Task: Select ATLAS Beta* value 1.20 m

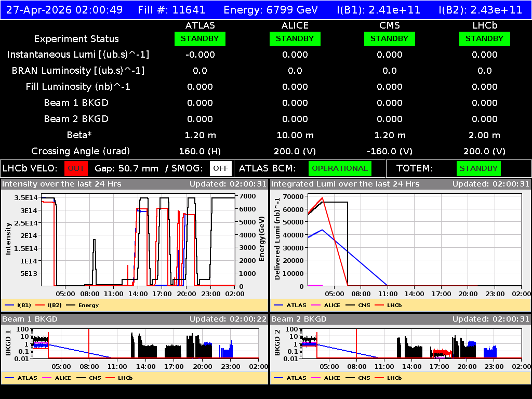Action: [x=200, y=136]
